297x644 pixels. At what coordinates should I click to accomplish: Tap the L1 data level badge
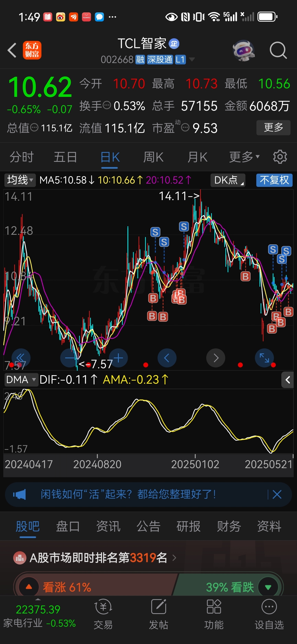click(180, 59)
